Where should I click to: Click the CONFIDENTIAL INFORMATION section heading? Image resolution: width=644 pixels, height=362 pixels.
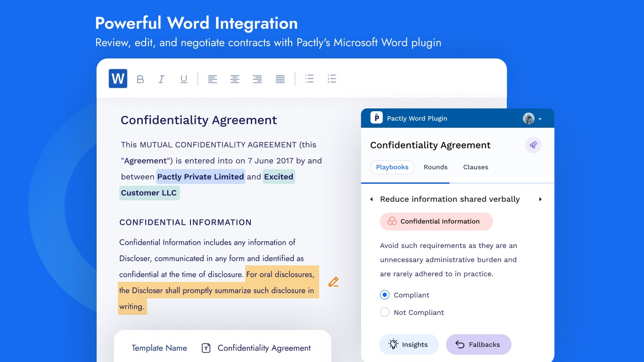coord(186,222)
